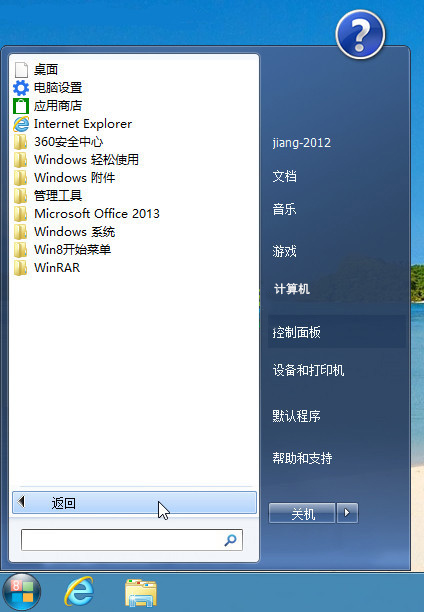424x612 pixels.
Task: Click the Internet Explorer icon in the program list
Action: pyautogui.click(x=21, y=124)
